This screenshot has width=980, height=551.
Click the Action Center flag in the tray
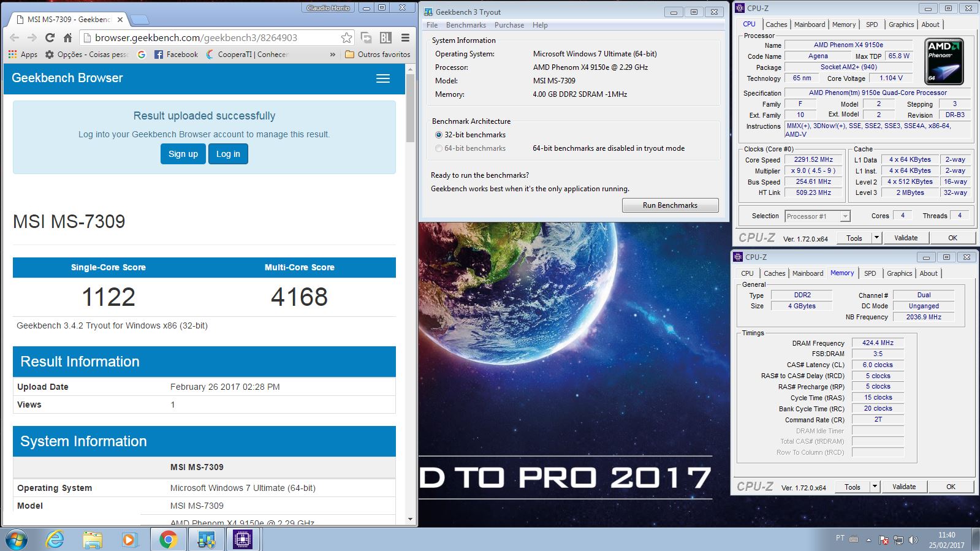point(884,540)
